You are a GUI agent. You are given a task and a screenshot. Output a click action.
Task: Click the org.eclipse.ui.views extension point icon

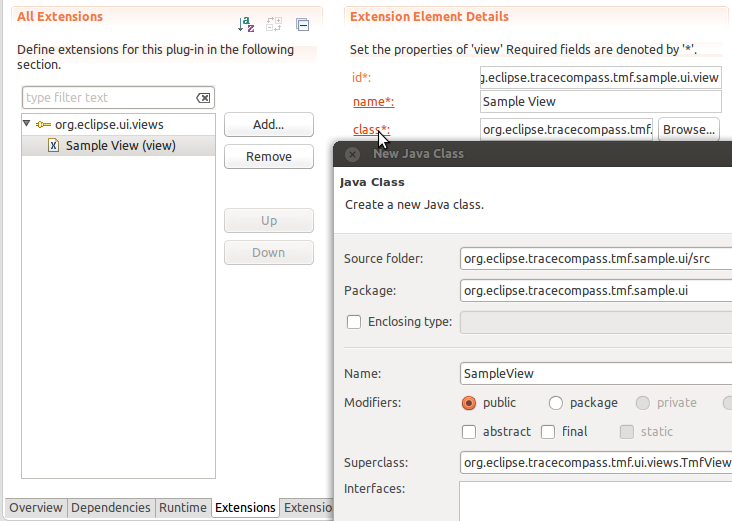[43, 125]
